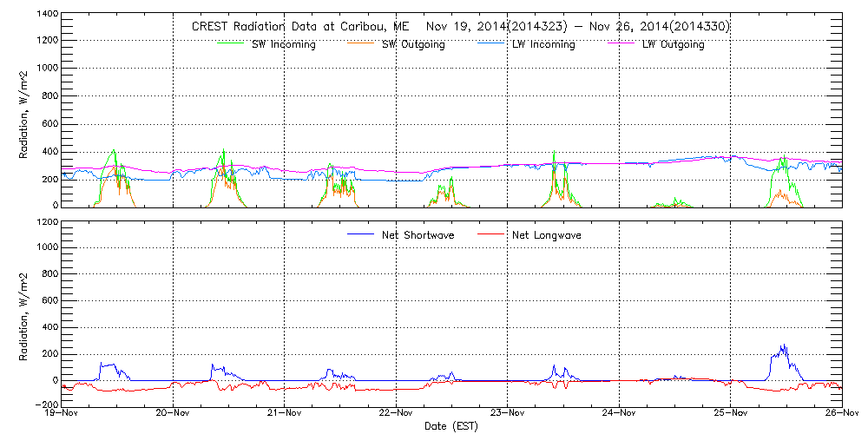Click the Net Longwave legend label

546,235
